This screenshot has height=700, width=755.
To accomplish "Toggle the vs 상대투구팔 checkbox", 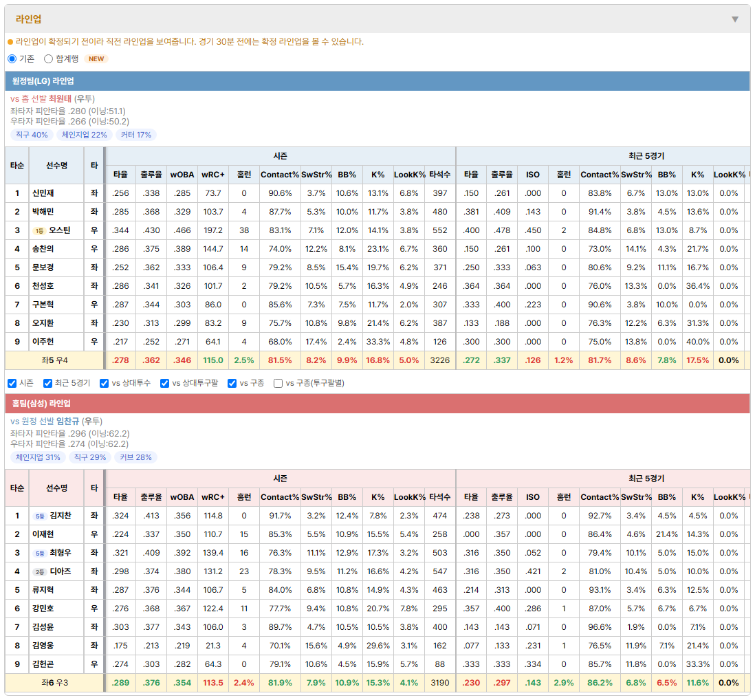I will [164, 383].
